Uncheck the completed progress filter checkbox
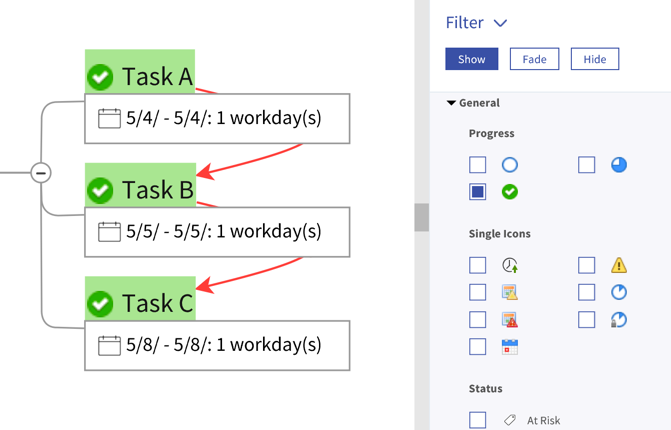 click(478, 192)
